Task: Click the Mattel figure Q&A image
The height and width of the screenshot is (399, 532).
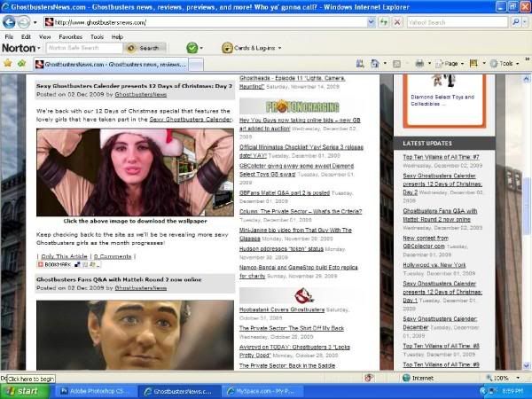Action: tap(135, 335)
